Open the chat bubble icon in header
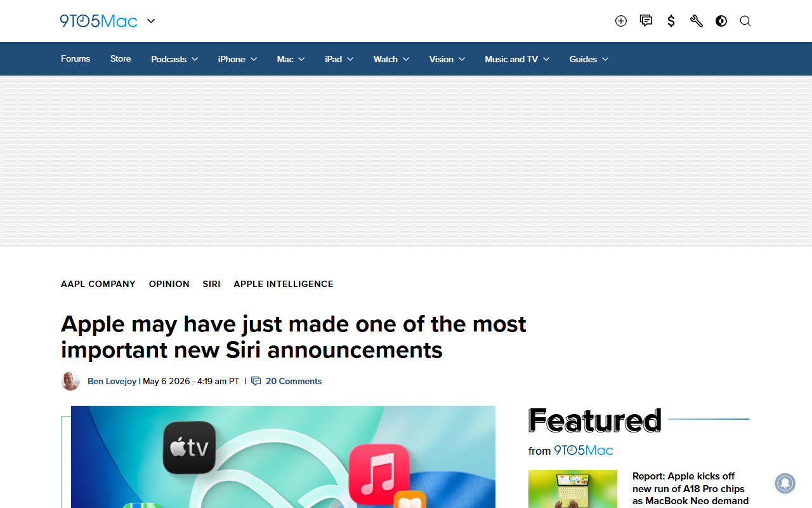Image resolution: width=812 pixels, height=508 pixels. (x=646, y=21)
